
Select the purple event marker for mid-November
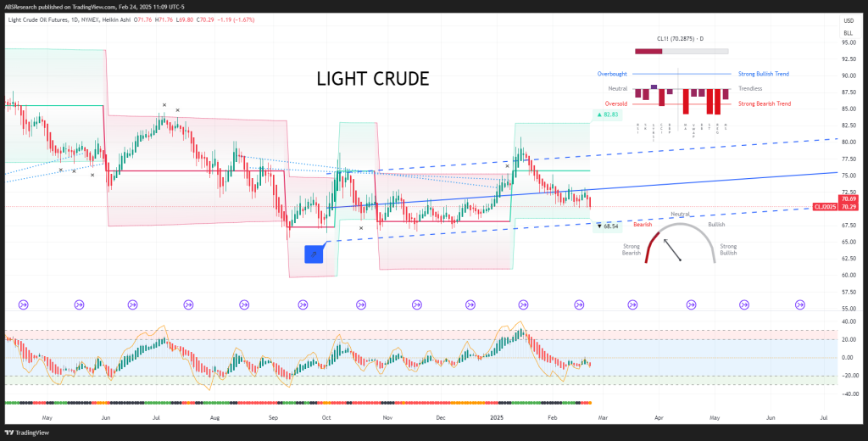(417, 304)
